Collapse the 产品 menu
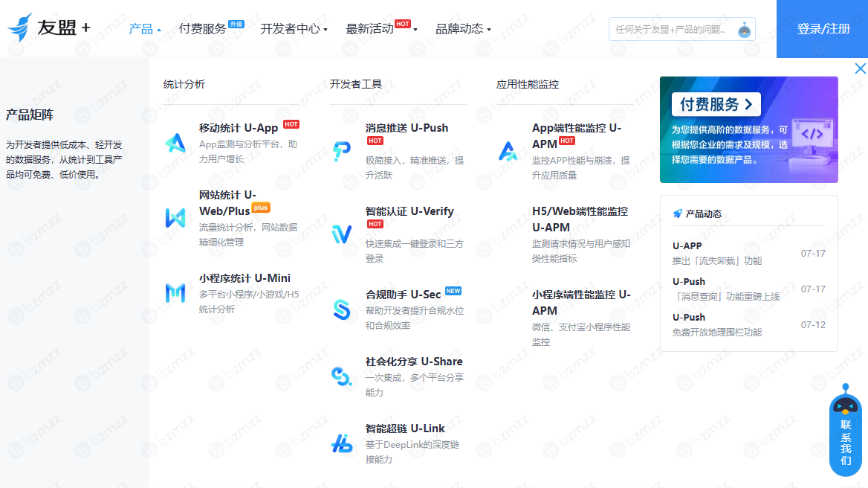 (145, 29)
